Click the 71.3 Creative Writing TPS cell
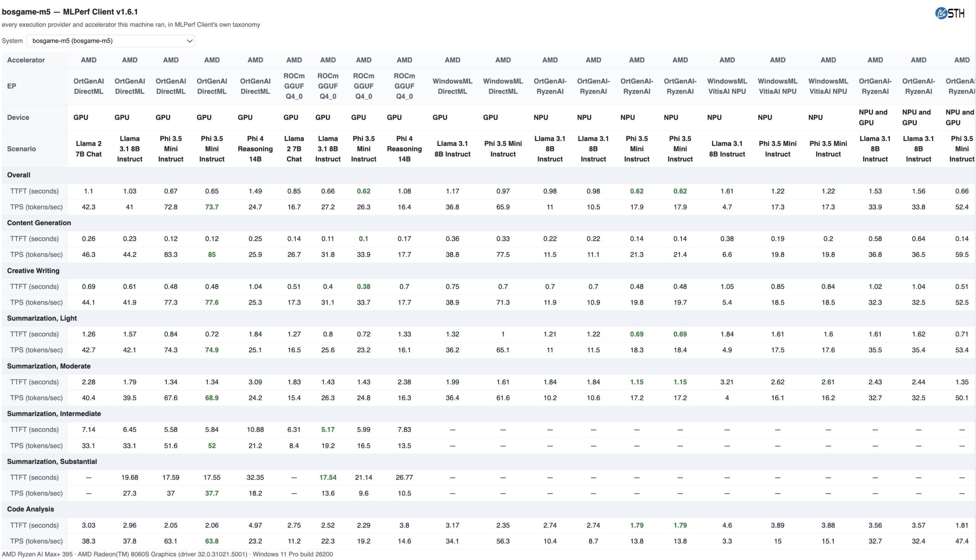Screen dimensions: 976x560 pyautogui.click(x=502, y=302)
